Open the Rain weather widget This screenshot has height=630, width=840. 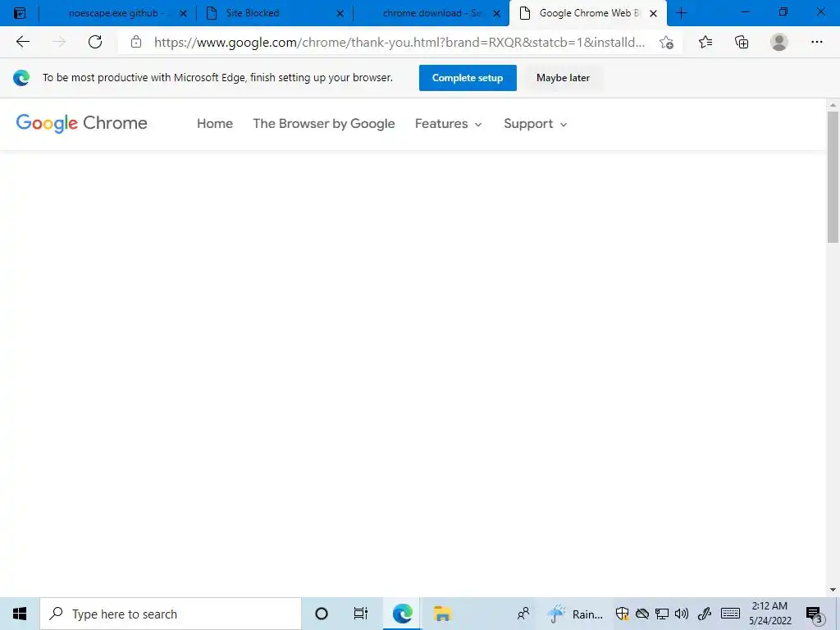pos(575,614)
